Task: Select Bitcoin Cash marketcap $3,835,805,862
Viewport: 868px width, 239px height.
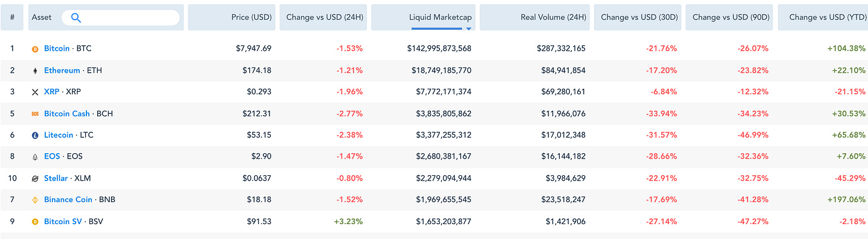Action: coord(444,113)
